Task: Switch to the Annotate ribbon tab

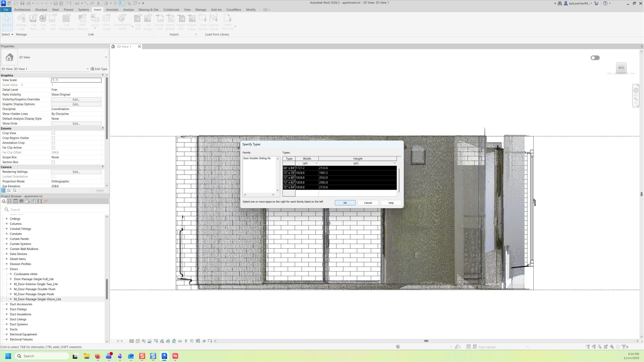Action: click(x=112, y=10)
